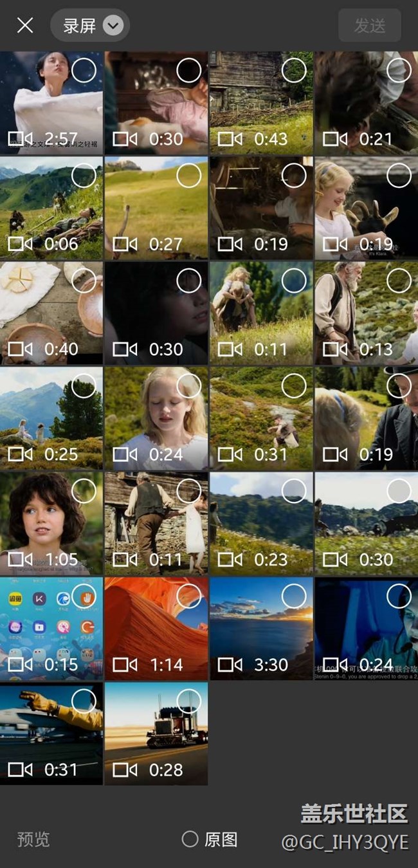Click camera icon on 1:05 video
The width and height of the screenshot is (418, 868).
point(20,559)
